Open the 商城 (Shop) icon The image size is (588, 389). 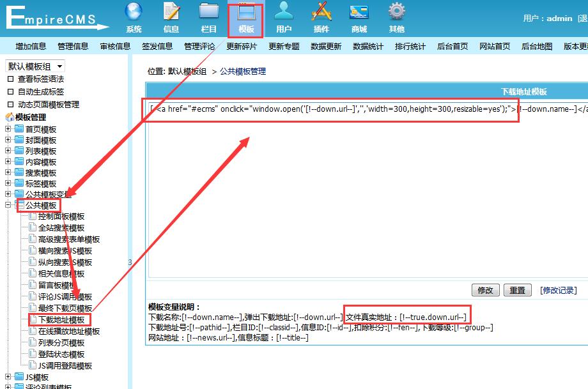point(359,13)
